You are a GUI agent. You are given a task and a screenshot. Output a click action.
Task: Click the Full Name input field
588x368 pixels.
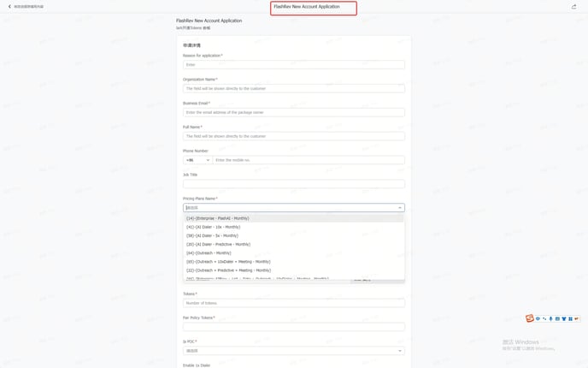294,136
